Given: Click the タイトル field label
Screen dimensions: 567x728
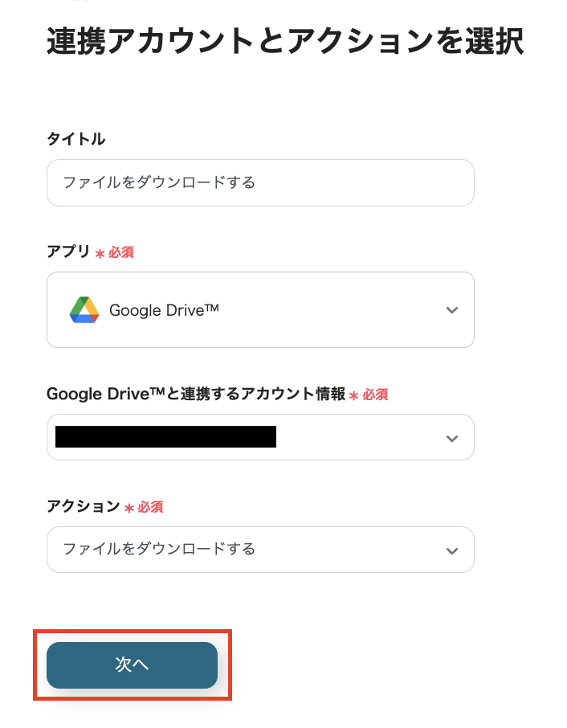Looking at the screenshot, I should [x=76, y=139].
